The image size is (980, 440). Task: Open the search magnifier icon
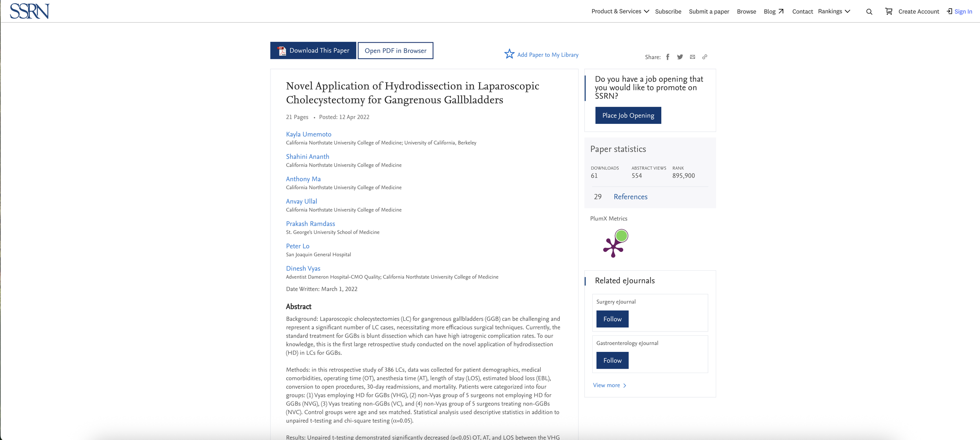click(x=869, y=12)
